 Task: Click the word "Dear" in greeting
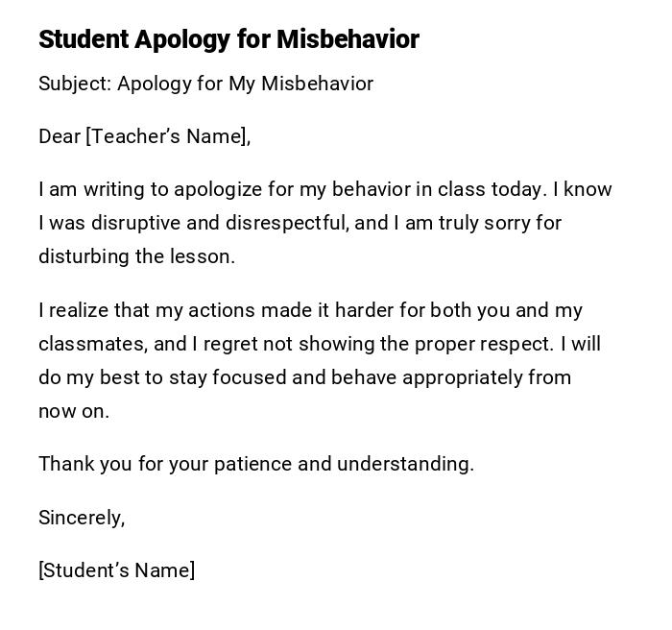[x=60, y=136]
